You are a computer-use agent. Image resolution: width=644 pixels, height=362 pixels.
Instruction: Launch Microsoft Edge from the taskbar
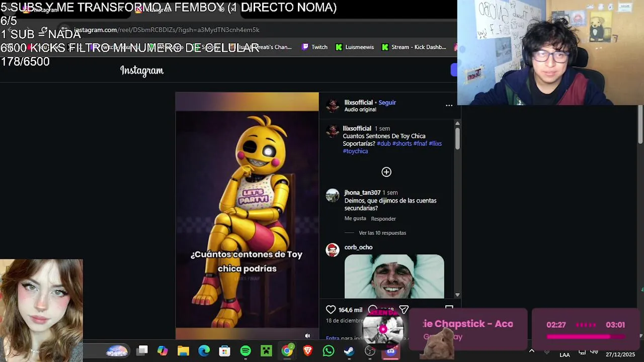[204, 350]
